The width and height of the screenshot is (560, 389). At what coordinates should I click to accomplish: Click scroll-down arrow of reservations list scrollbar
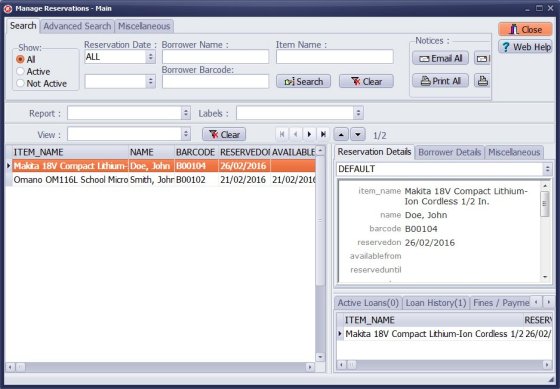click(320, 357)
